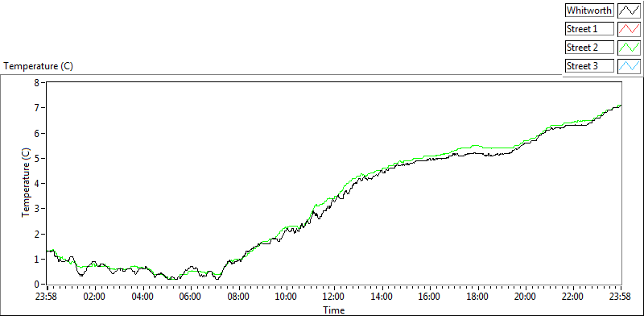This screenshot has width=644, height=316.
Task: Click the Street 2 green plot style icon
Action: (629, 48)
